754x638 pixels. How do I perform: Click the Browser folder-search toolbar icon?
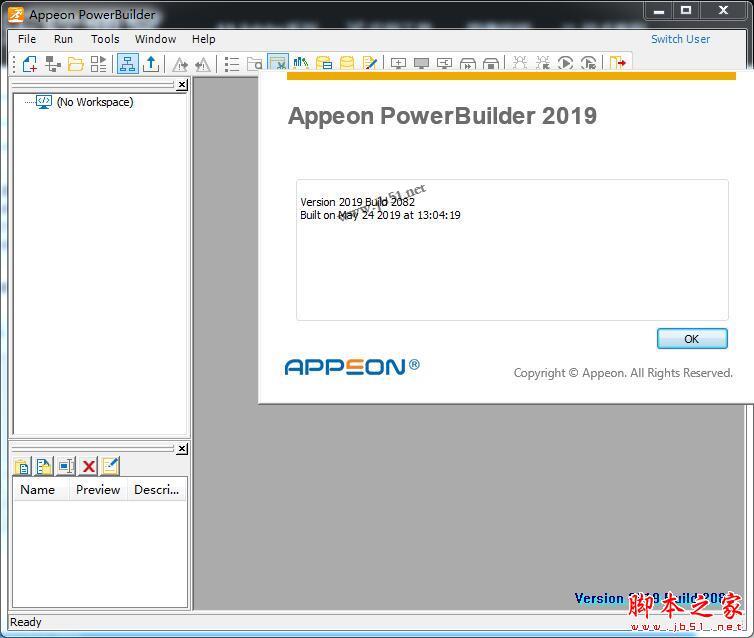pyautogui.click(x=254, y=63)
